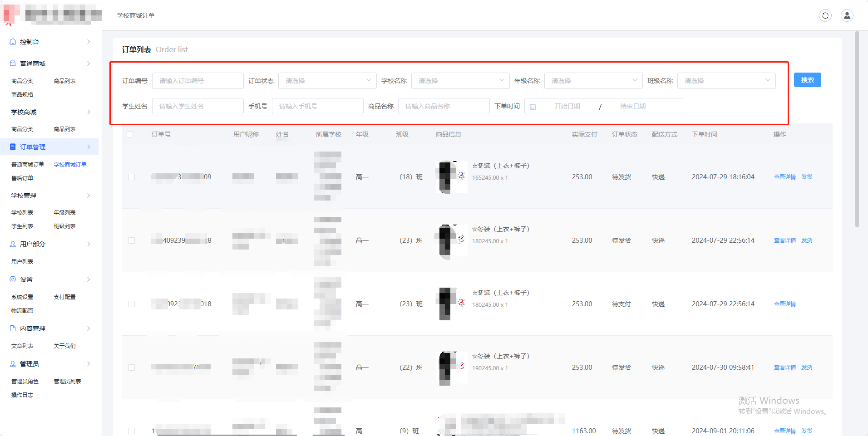868x436 pixels.
Task: Click the calendar icon in 下单时间 field
Action: click(x=533, y=107)
